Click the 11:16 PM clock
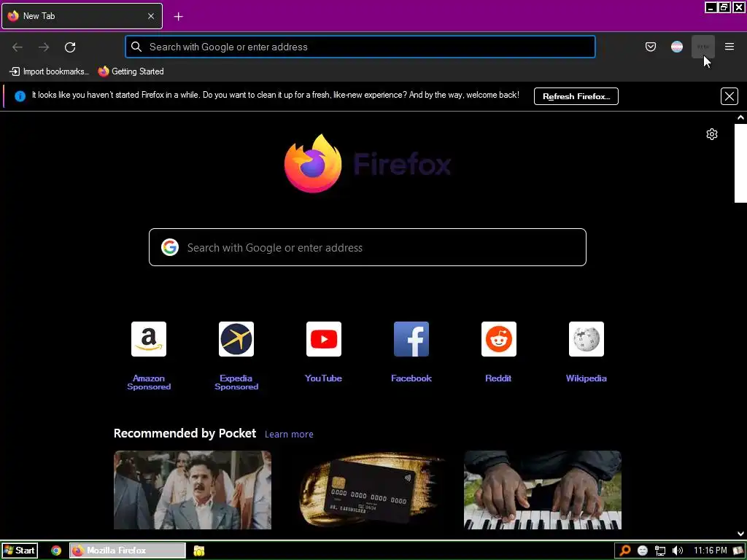The image size is (747, 560). (x=710, y=551)
